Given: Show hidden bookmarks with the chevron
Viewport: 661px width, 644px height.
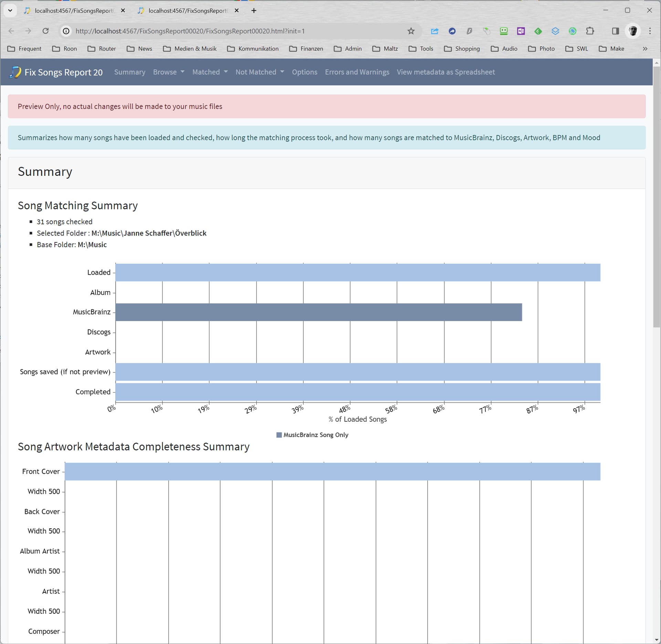Looking at the screenshot, I should point(645,49).
